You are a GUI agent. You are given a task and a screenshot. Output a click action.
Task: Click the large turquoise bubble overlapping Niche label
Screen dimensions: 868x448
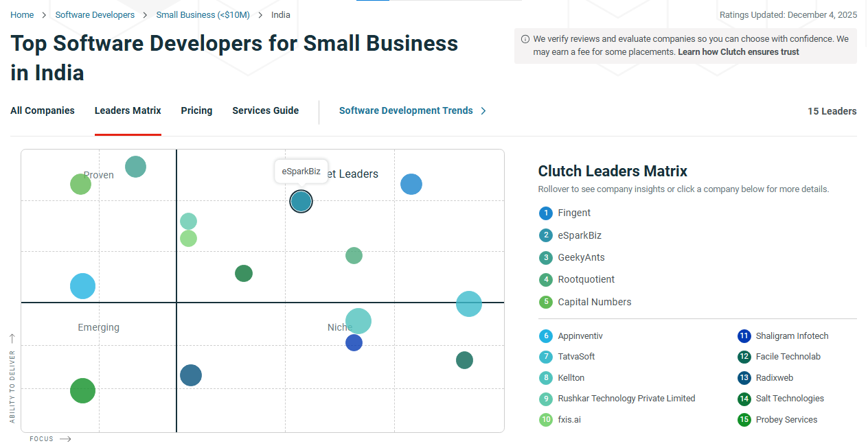tap(358, 321)
